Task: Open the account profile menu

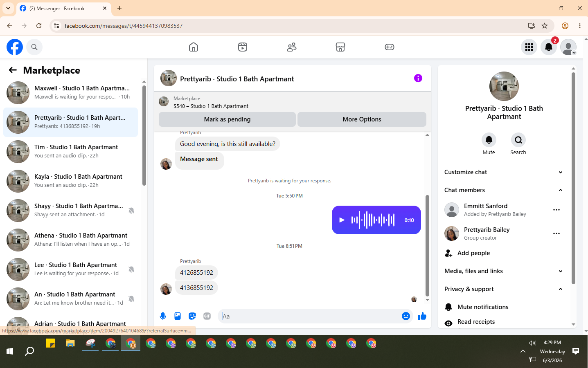Action: click(x=568, y=47)
